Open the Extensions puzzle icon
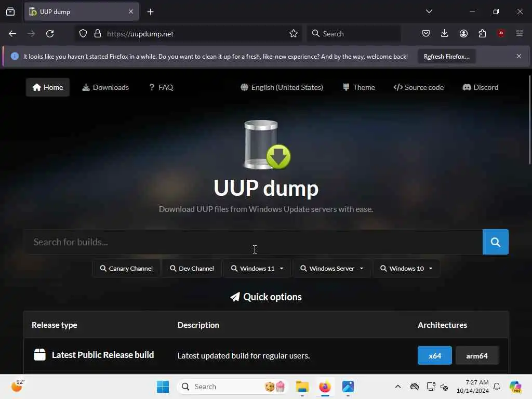532x399 pixels. pos(482,33)
